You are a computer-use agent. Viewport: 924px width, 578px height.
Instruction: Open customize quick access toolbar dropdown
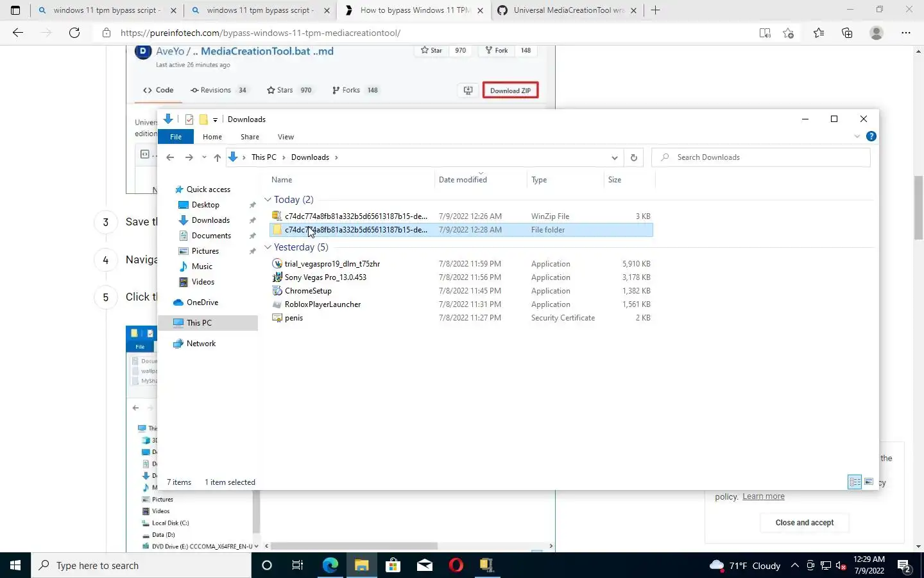coord(215,119)
